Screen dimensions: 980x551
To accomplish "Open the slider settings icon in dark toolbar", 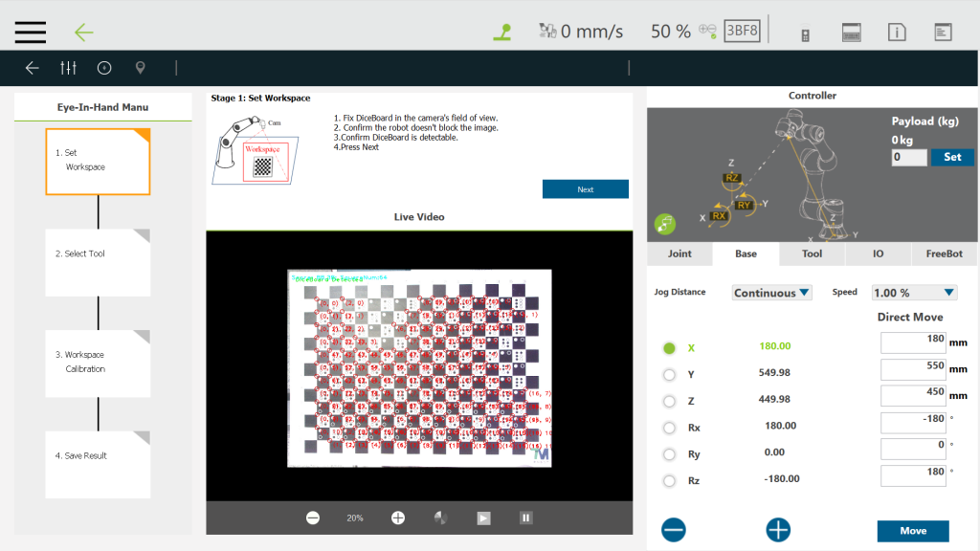I will [68, 68].
